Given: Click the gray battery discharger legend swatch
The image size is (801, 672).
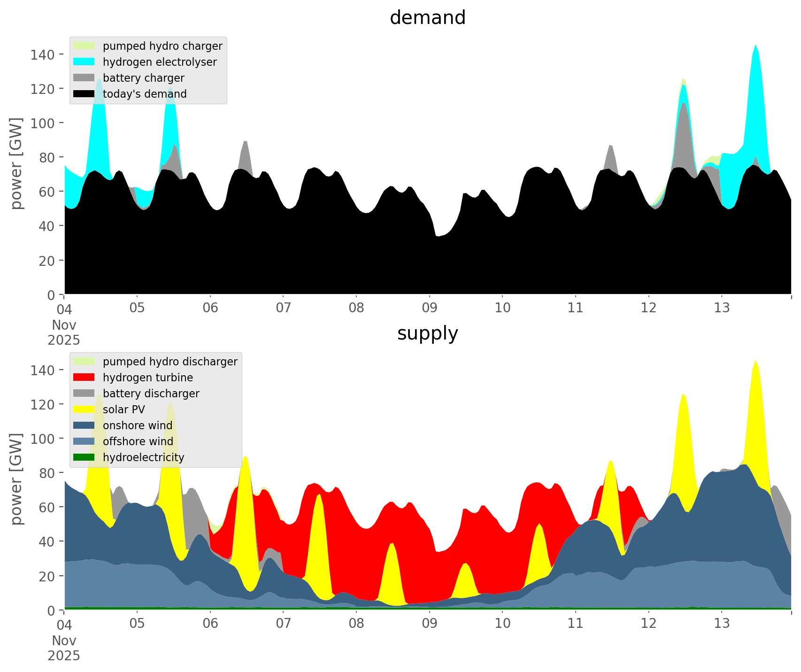Looking at the screenshot, I should click(84, 394).
